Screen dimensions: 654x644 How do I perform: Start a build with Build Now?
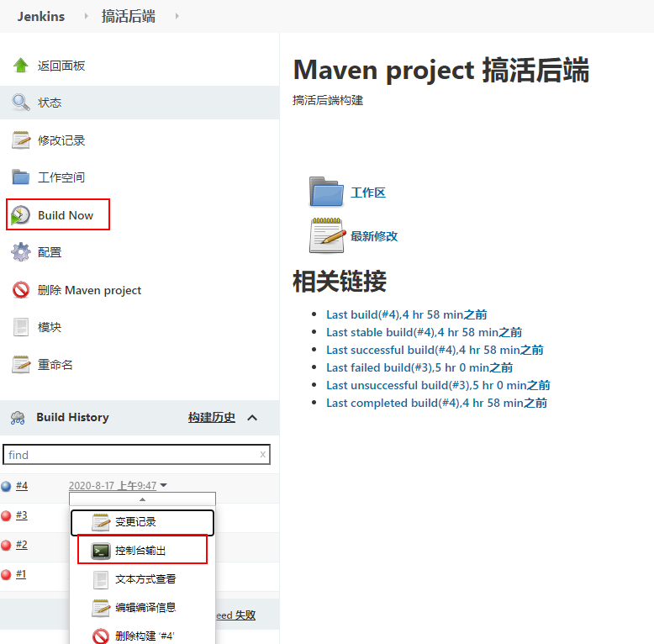pyautogui.click(x=66, y=215)
